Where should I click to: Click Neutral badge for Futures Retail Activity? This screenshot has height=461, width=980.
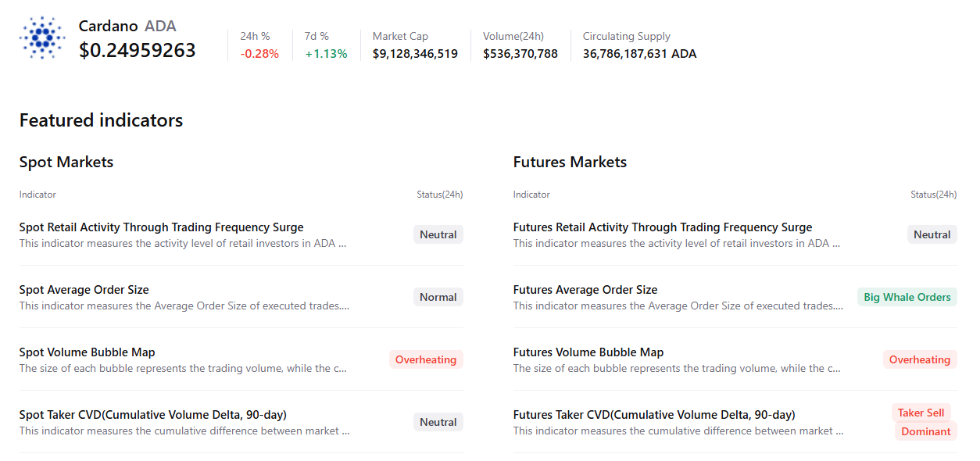tap(932, 234)
